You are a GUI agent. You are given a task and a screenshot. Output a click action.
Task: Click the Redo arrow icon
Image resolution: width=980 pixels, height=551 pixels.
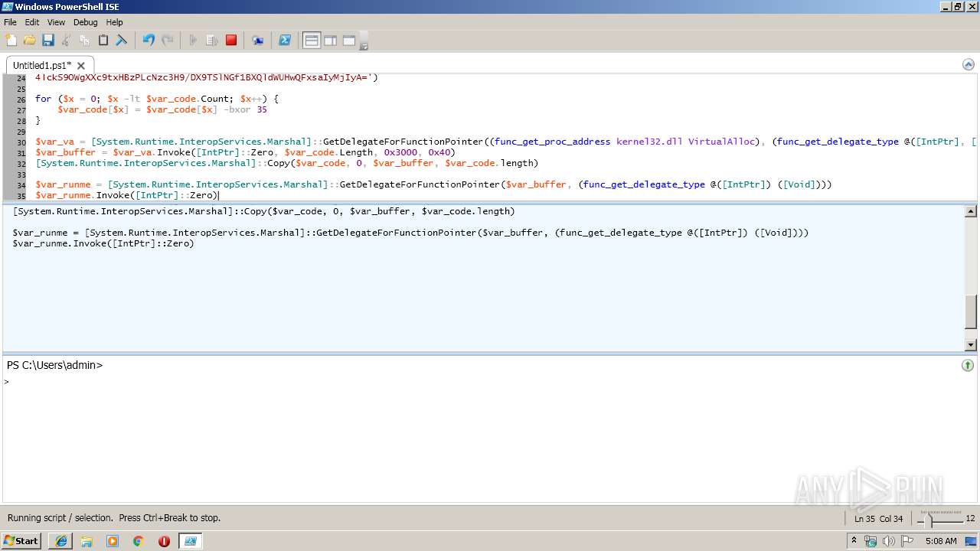(167, 41)
